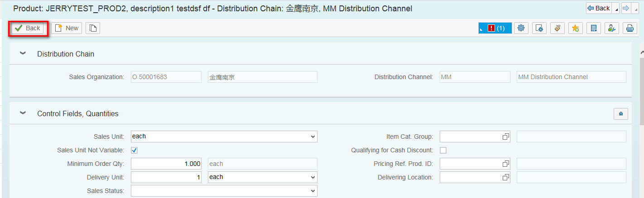The image size is (644, 198).
Task: Open the Back history dropdown arrow
Action: [x=615, y=8]
